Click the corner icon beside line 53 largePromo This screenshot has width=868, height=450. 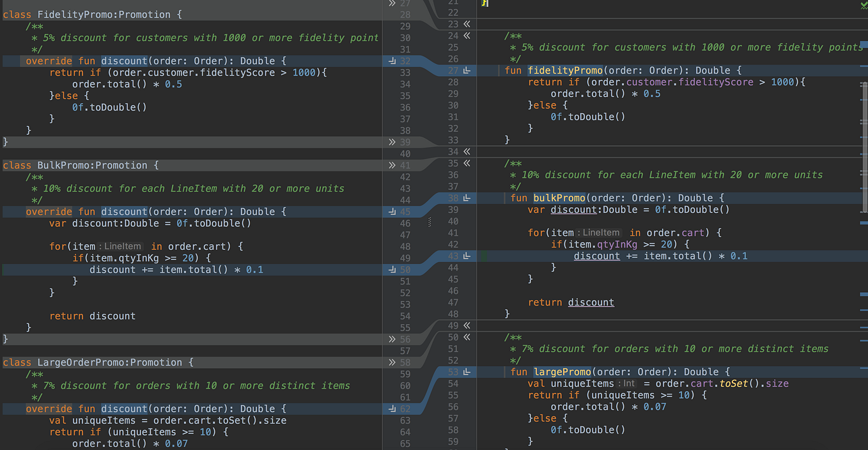(x=467, y=372)
